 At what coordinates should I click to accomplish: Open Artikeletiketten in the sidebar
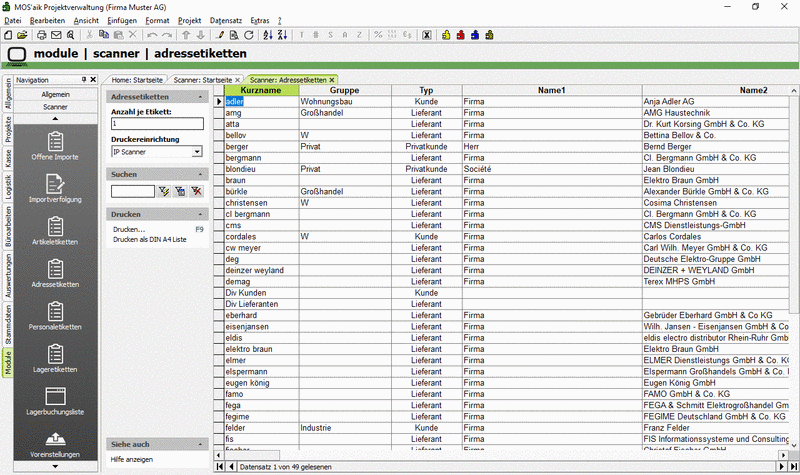[x=55, y=231]
